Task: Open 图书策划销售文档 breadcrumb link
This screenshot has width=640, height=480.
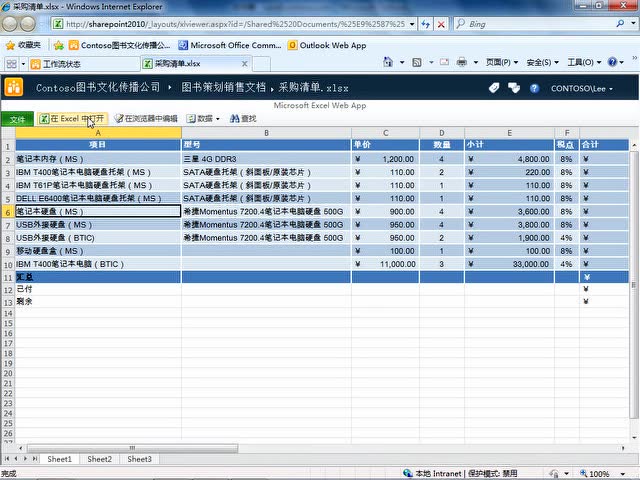Action: (x=224, y=88)
